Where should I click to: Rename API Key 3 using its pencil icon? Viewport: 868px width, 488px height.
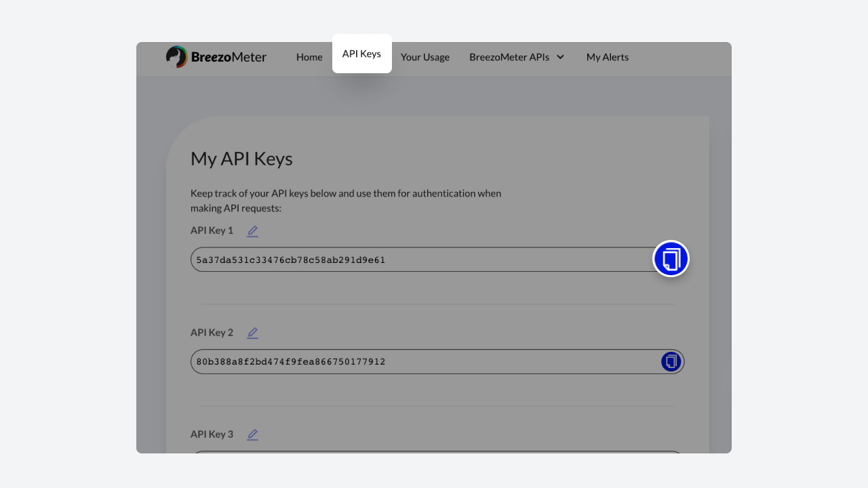coord(252,434)
